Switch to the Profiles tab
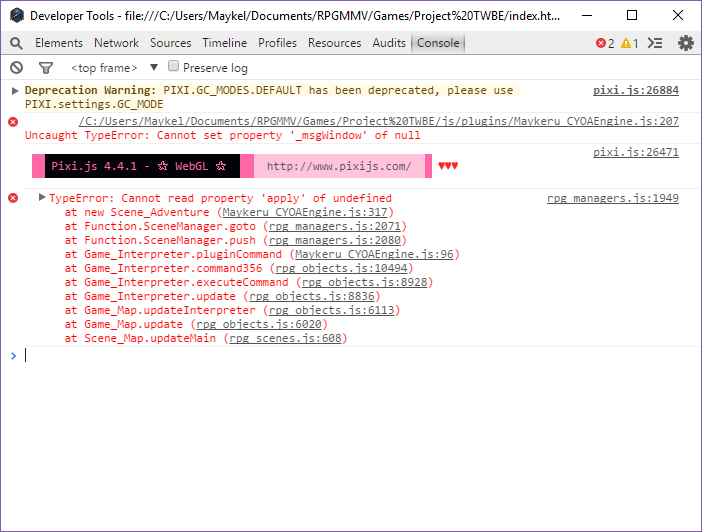This screenshot has width=702, height=532. (x=277, y=43)
